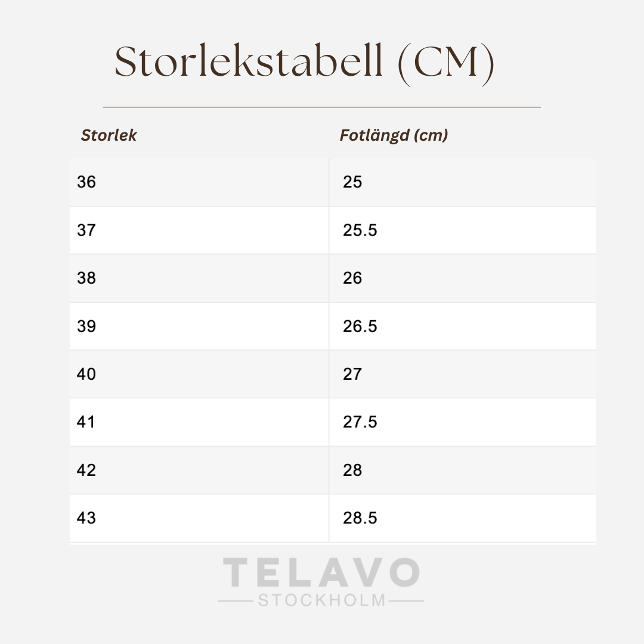
Task: Click on size 38 row
Action: (86, 278)
